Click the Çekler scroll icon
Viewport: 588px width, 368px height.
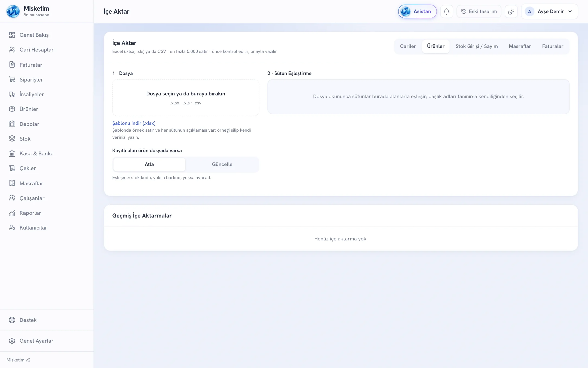(x=12, y=168)
